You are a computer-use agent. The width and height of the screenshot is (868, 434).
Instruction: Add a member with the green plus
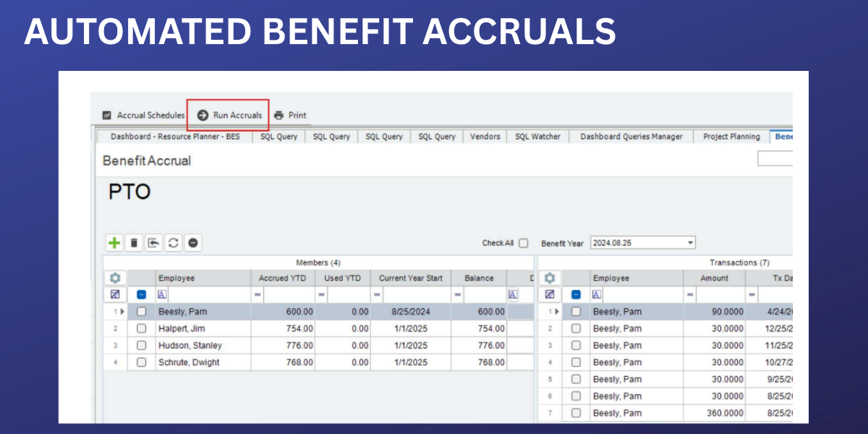114,243
